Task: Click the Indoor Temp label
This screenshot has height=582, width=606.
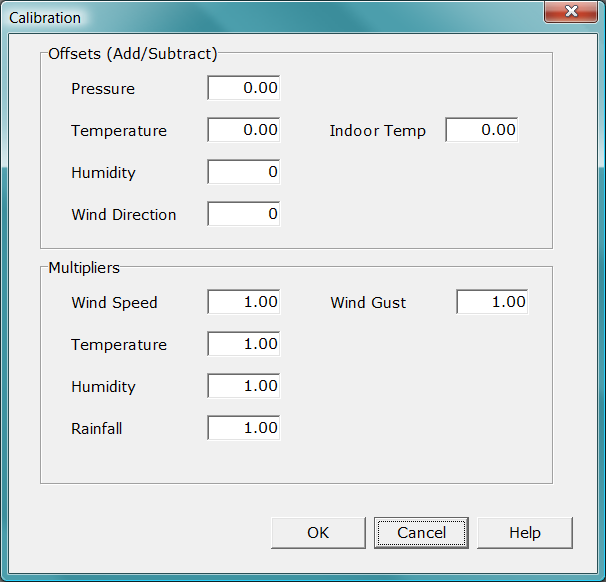Action: 377,131
